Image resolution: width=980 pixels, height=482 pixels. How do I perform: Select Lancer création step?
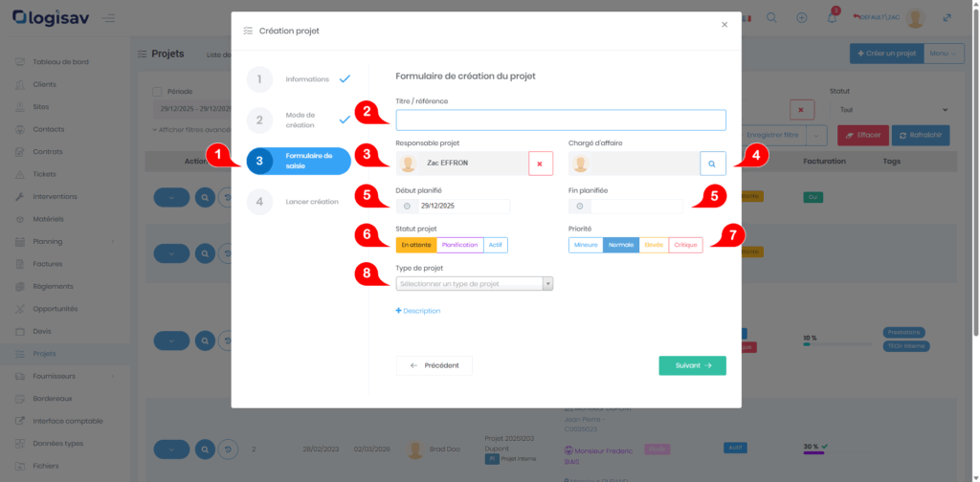point(311,202)
